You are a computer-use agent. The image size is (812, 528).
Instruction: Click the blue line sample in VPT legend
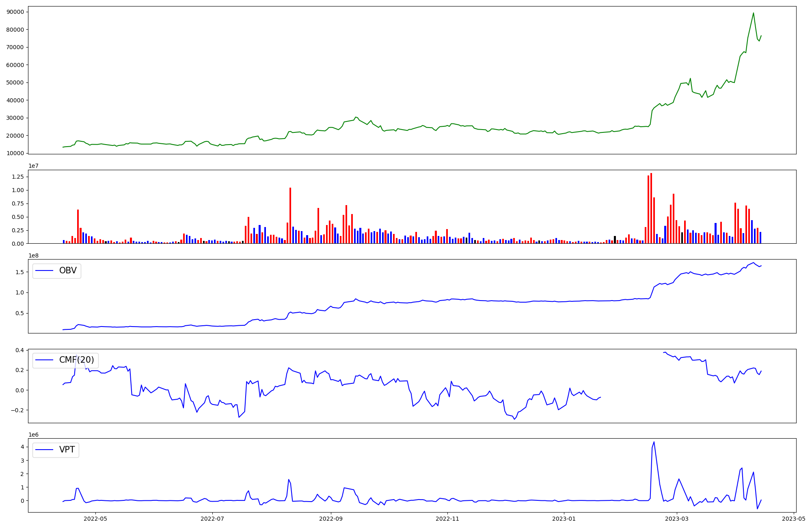point(45,450)
